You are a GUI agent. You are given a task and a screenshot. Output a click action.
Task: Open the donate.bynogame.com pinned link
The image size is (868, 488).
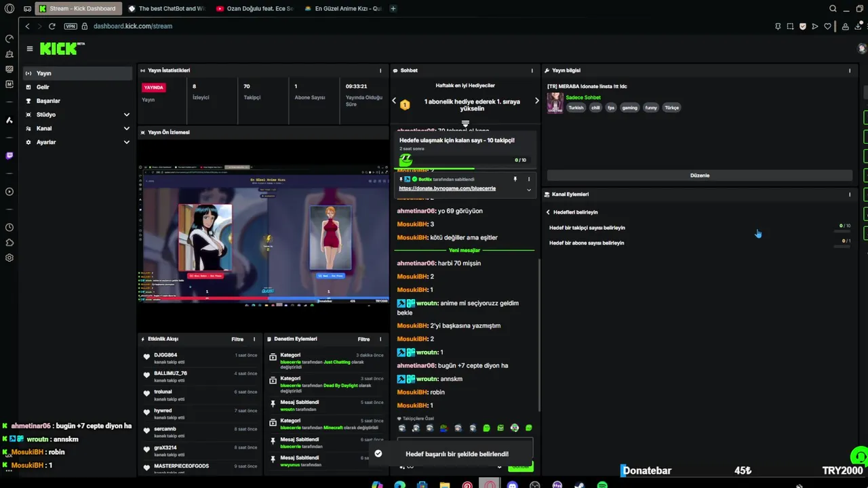(447, 188)
